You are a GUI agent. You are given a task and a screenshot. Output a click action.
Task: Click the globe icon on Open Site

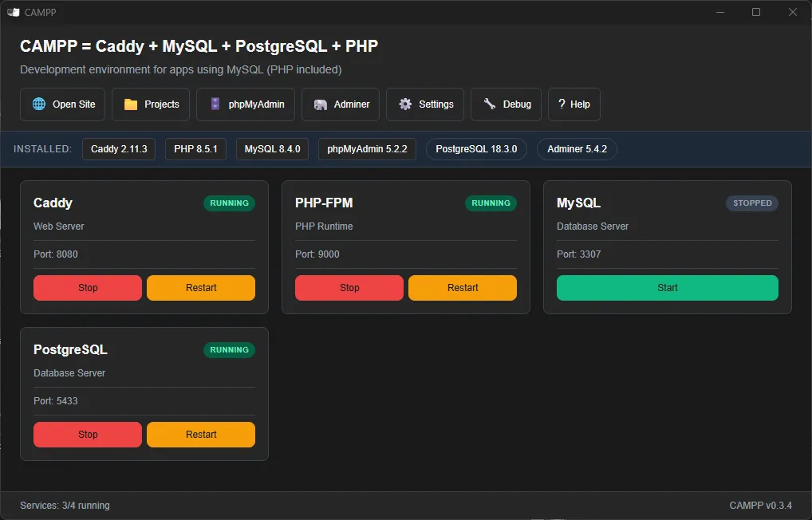click(39, 104)
